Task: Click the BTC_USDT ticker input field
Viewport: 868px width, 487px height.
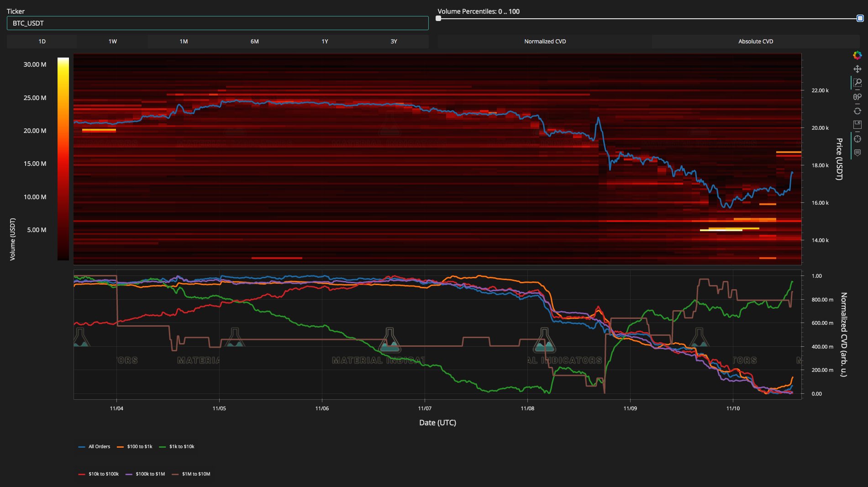Action: click(217, 23)
